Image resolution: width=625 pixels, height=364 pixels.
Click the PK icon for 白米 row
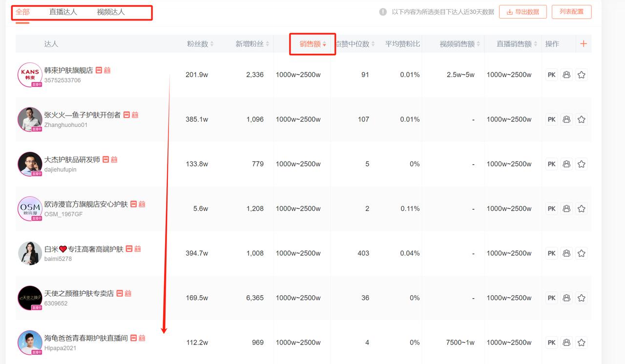tap(551, 253)
